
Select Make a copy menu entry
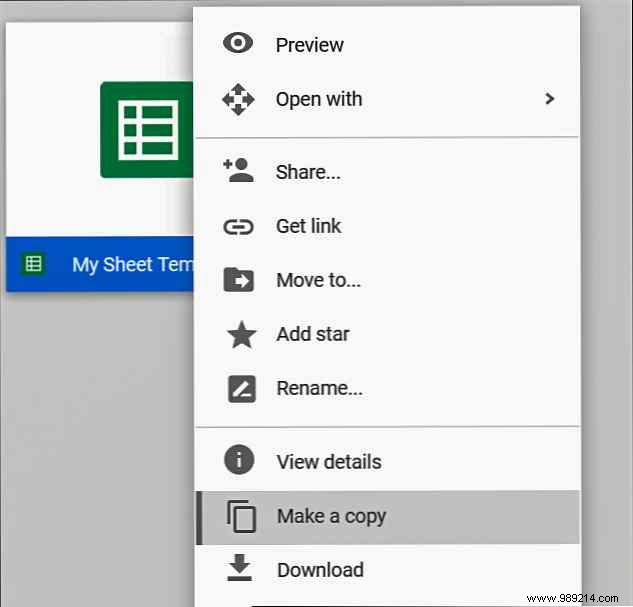[387, 517]
